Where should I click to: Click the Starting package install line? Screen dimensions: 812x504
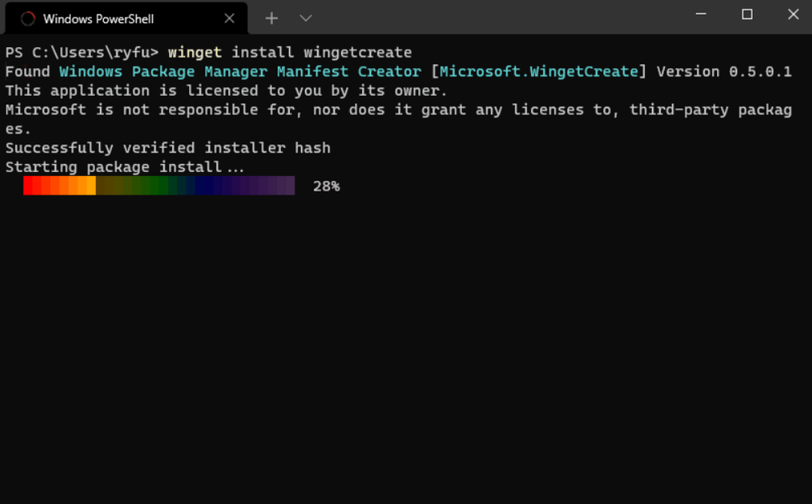(125, 167)
